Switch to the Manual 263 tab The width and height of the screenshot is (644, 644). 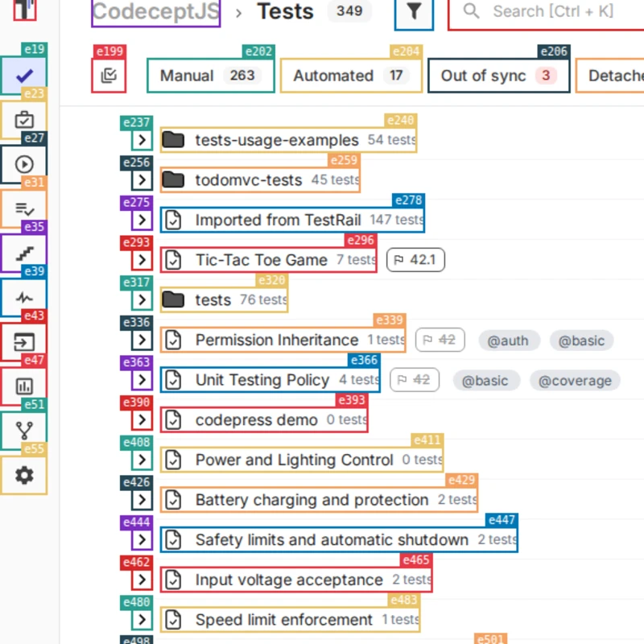211,76
